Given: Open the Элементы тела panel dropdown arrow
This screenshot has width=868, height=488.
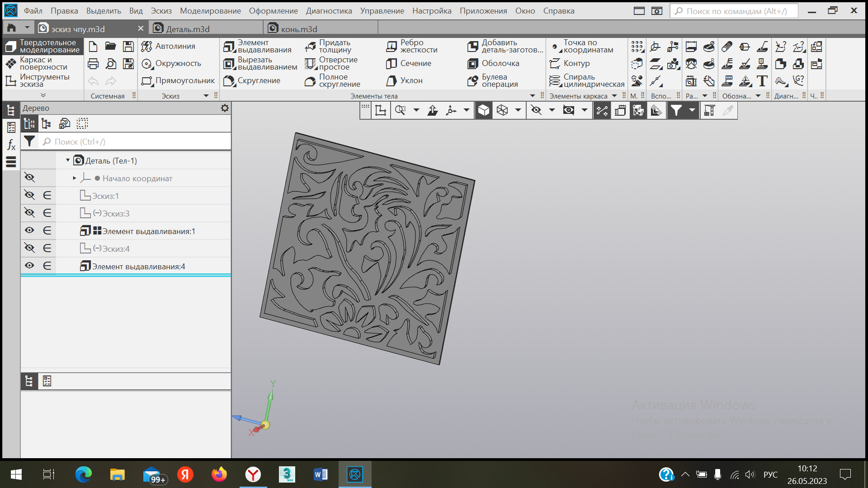Looking at the screenshot, I should (x=532, y=96).
